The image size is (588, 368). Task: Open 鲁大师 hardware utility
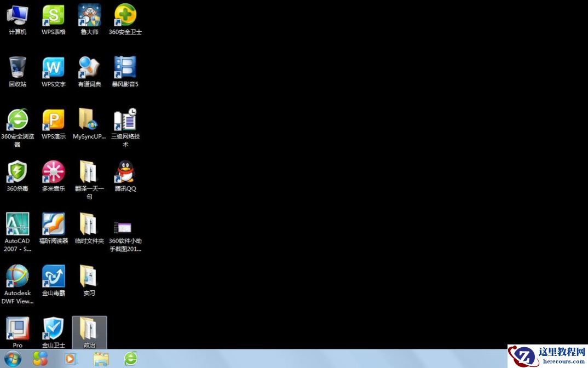point(89,15)
